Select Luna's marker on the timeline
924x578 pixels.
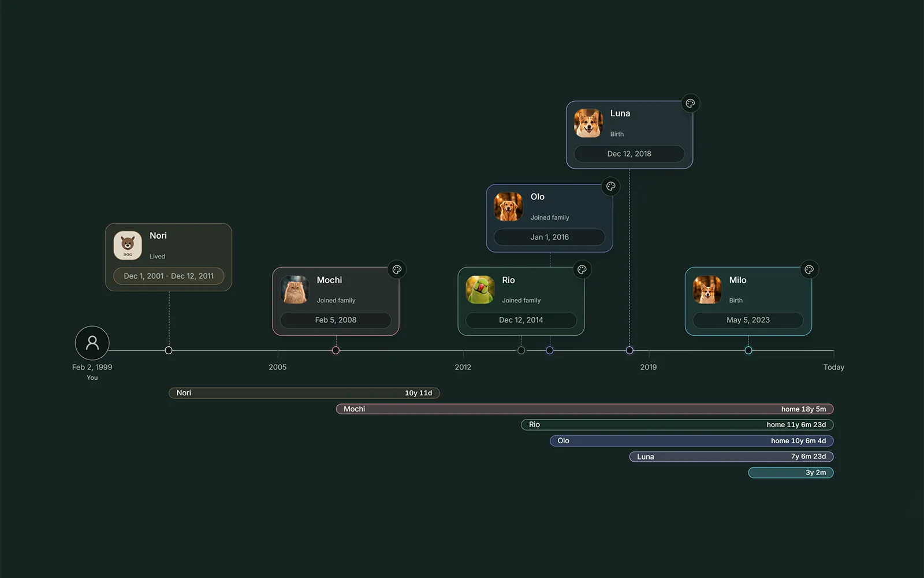629,350
